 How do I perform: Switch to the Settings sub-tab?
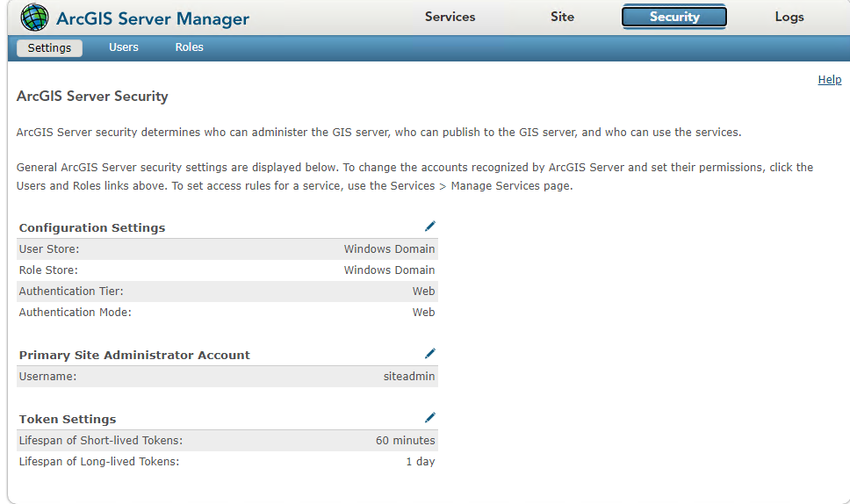[x=49, y=47]
